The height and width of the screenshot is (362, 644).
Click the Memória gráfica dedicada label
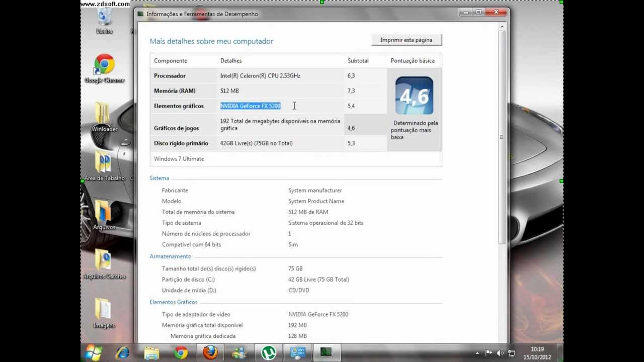click(x=203, y=336)
